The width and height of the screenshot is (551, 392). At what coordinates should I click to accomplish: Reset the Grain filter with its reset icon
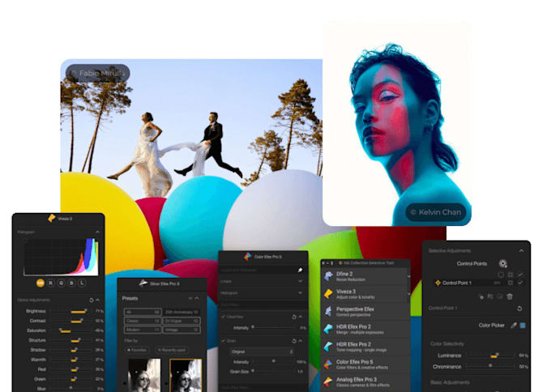point(294,341)
